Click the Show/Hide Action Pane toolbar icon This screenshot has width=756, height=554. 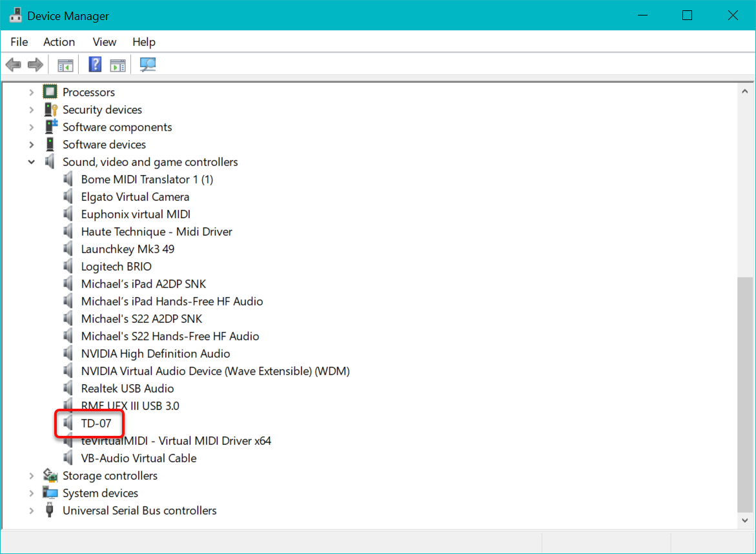point(117,65)
